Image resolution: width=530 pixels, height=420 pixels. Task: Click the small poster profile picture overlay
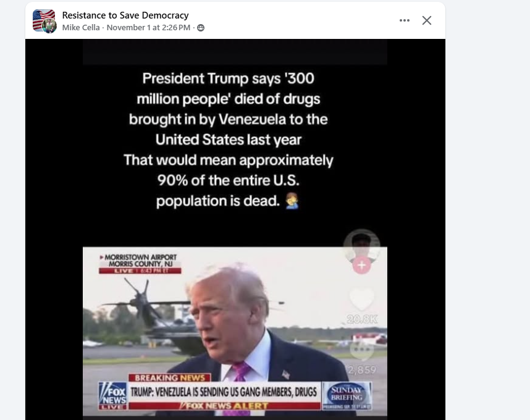pos(49,26)
